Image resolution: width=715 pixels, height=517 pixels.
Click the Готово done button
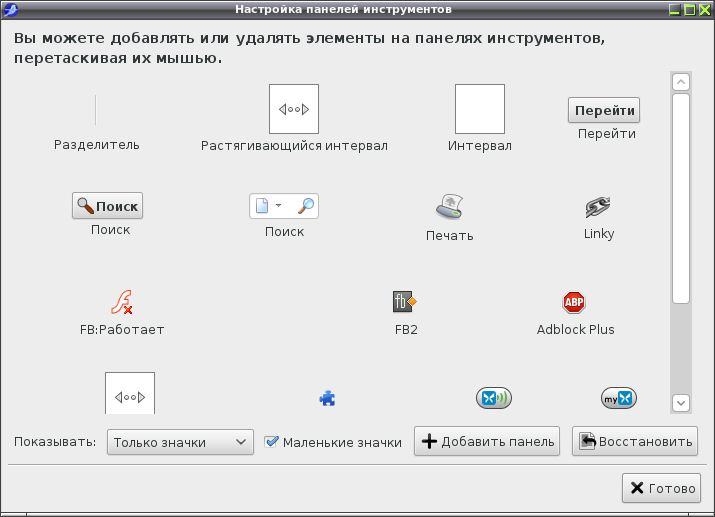click(x=661, y=488)
